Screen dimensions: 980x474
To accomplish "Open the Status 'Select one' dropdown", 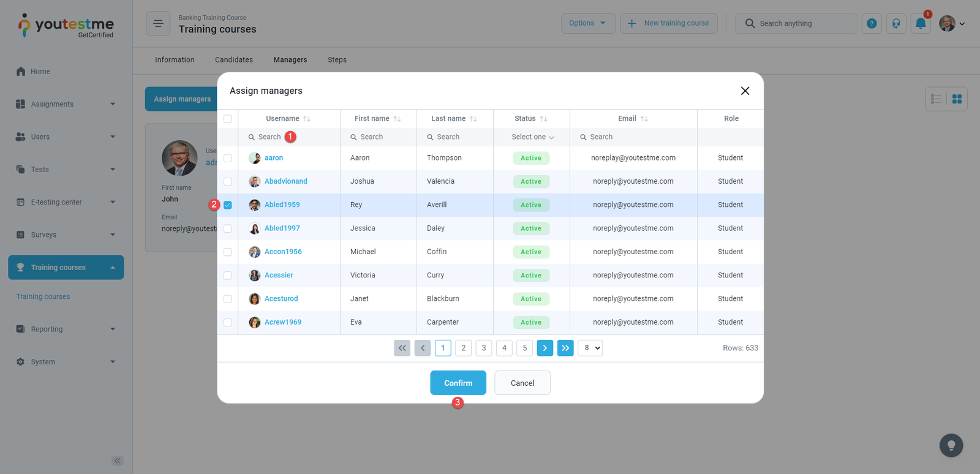I will pyautogui.click(x=532, y=137).
